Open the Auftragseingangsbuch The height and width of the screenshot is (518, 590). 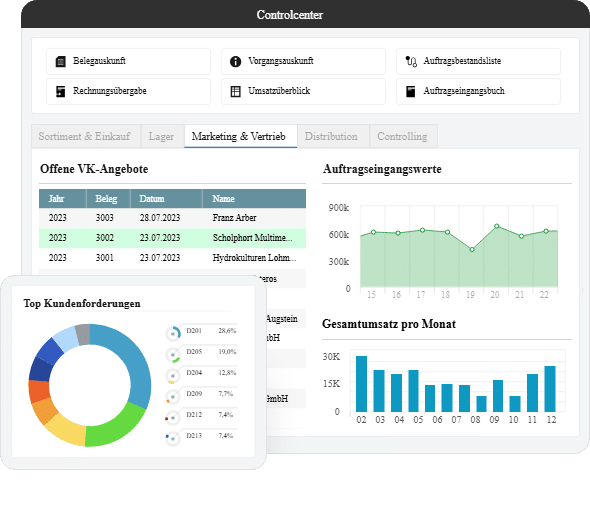tap(478, 91)
